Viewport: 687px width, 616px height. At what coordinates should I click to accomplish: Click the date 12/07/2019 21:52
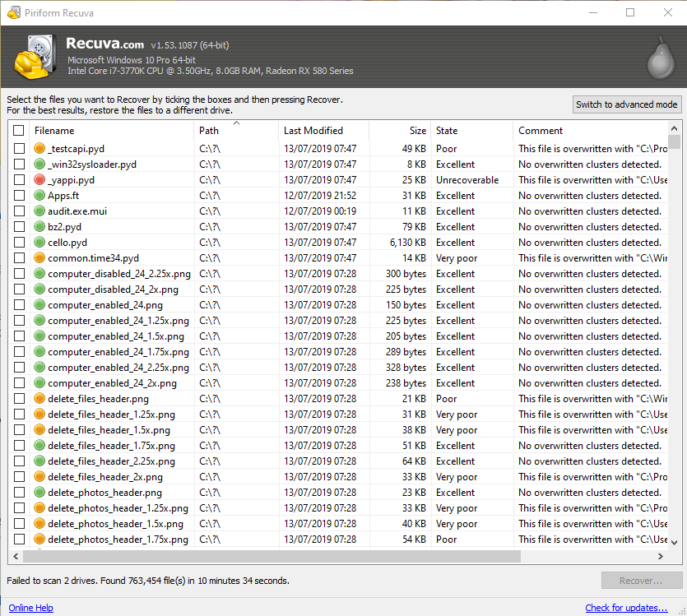click(x=320, y=195)
